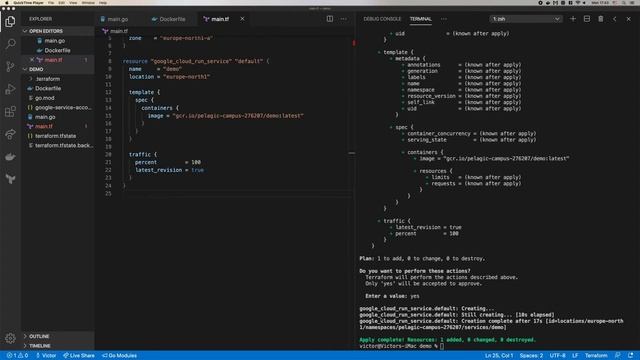Click errors and warnings status indicator
The height and width of the screenshot is (360, 640).
(x=17, y=356)
